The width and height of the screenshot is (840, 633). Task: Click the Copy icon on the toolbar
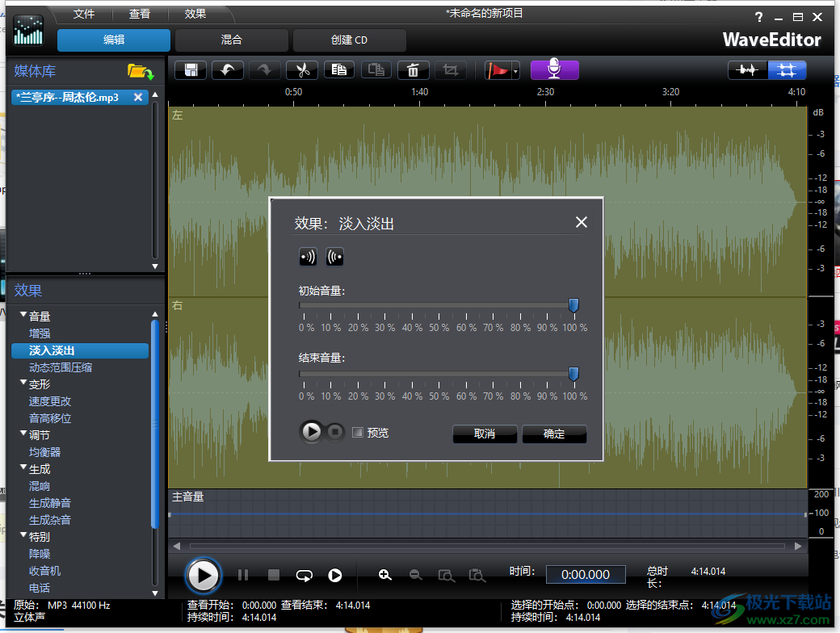point(338,70)
